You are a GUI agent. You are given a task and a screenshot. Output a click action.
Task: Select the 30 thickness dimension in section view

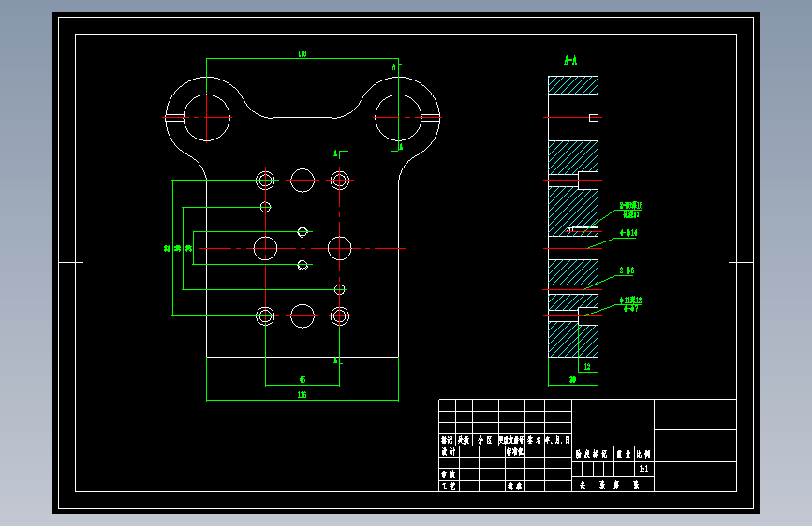pos(573,379)
